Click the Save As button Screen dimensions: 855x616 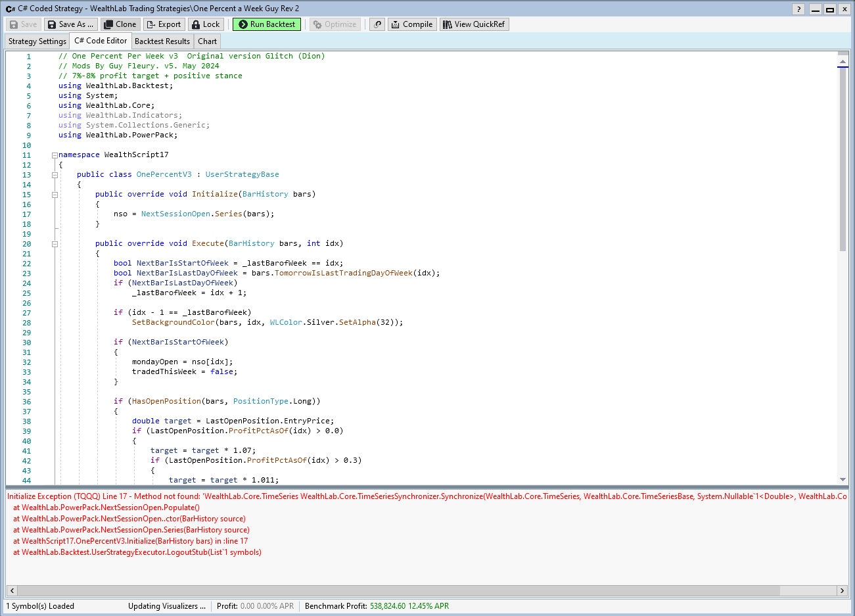tap(70, 24)
